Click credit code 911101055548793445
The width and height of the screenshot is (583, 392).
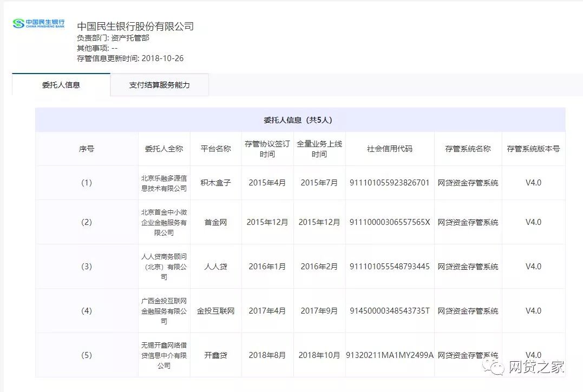390,267
